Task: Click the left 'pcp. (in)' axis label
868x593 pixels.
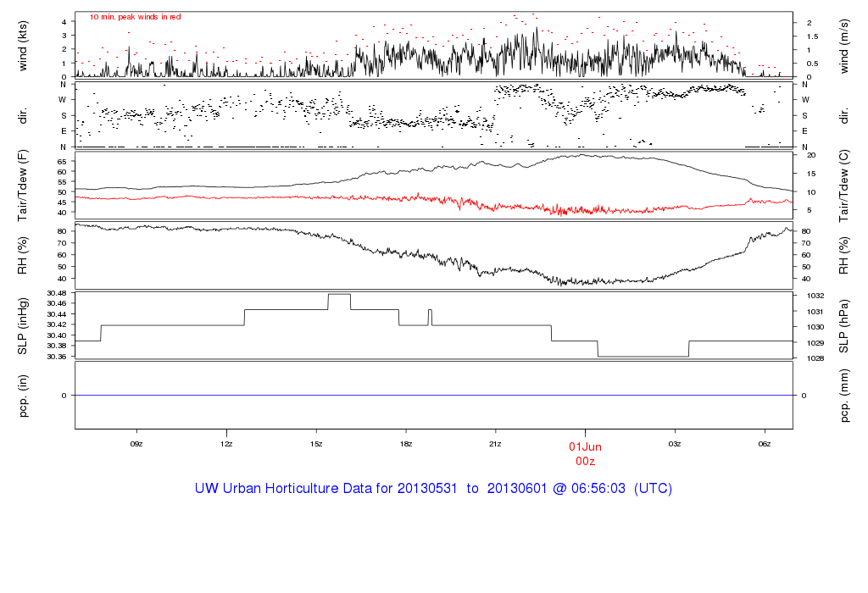Action: tap(23, 396)
